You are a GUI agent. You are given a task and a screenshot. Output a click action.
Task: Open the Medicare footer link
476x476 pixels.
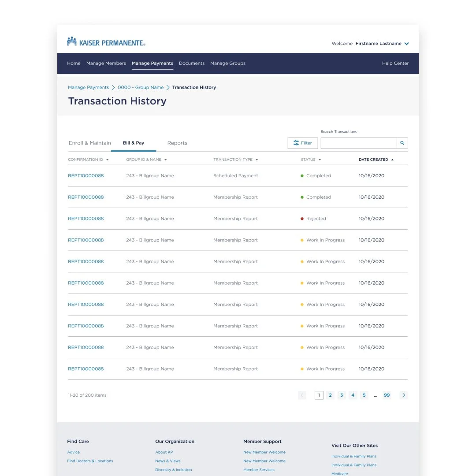(x=340, y=473)
